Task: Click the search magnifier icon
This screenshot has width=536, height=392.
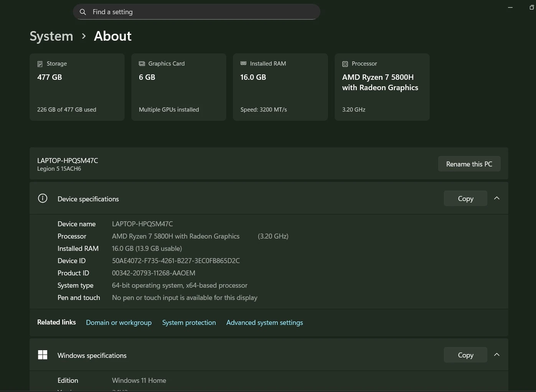Action: click(x=82, y=12)
